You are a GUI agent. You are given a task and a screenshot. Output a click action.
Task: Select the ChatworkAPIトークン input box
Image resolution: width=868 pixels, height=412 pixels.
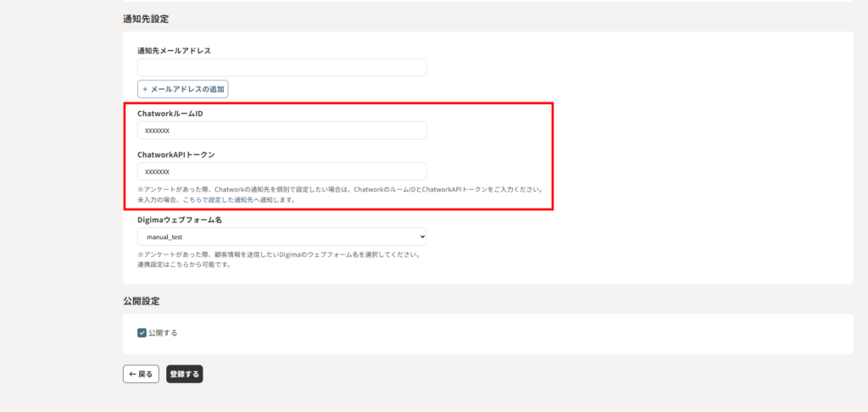pos(281,171)
